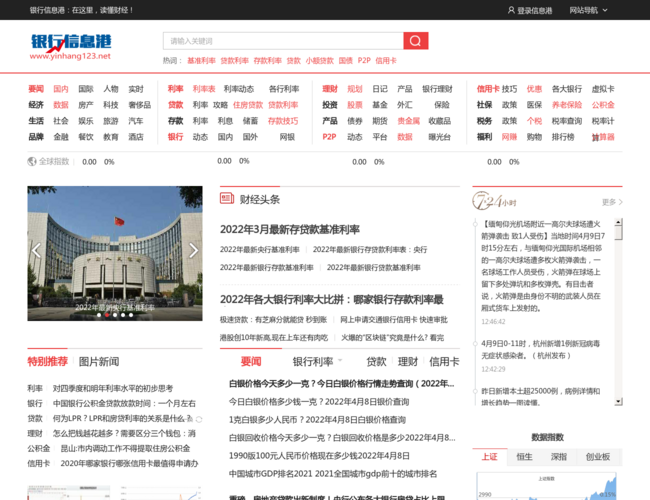650x500 pixels.
Task: Switch to 特别推荐 tab
Action: click(47, 362)
